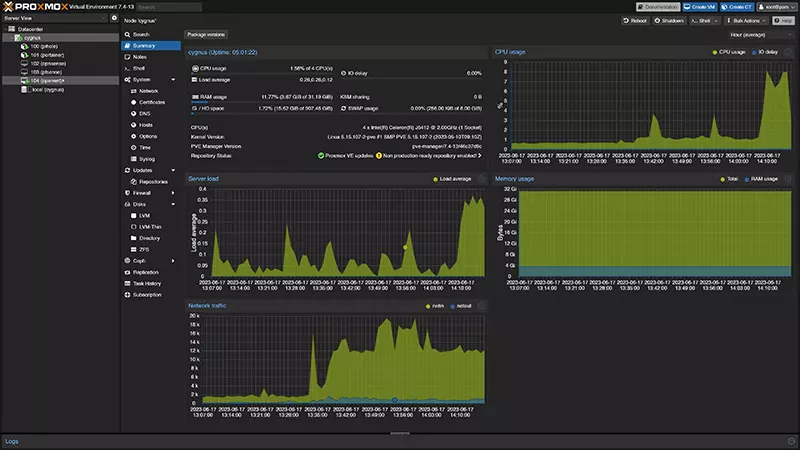Screen dimensions: 800x450
Task: Open LVM-Thin page
Action: pyautogui.click(x=151, y=227)
